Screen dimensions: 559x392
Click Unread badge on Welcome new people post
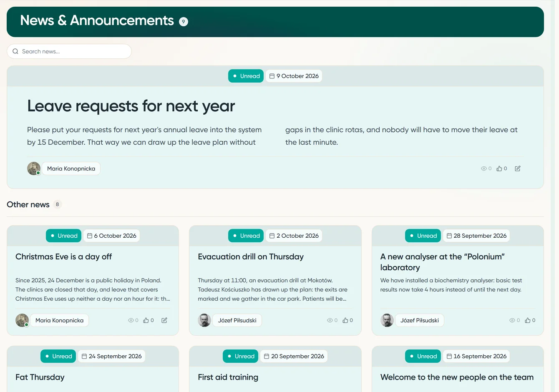point(423,356)
